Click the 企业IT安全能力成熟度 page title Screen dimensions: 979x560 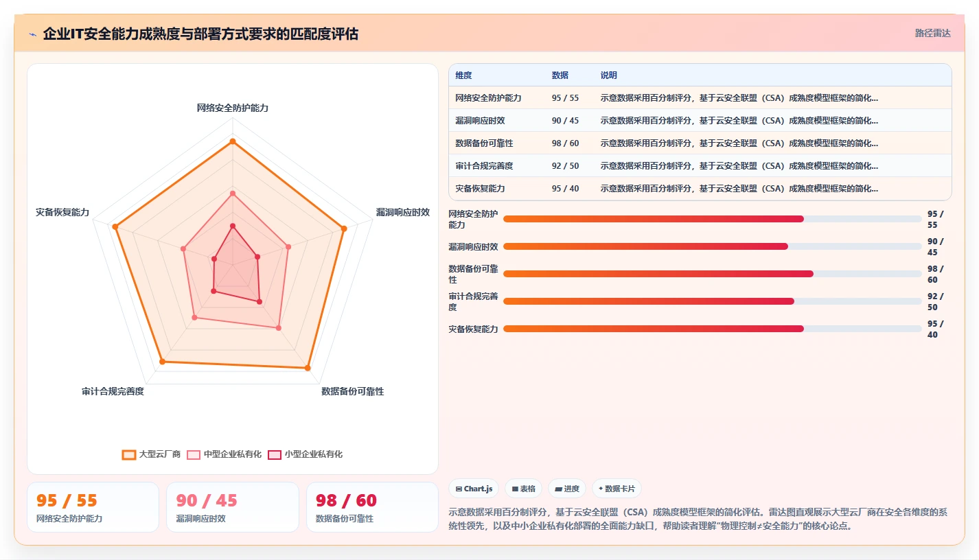pos(200,34)
